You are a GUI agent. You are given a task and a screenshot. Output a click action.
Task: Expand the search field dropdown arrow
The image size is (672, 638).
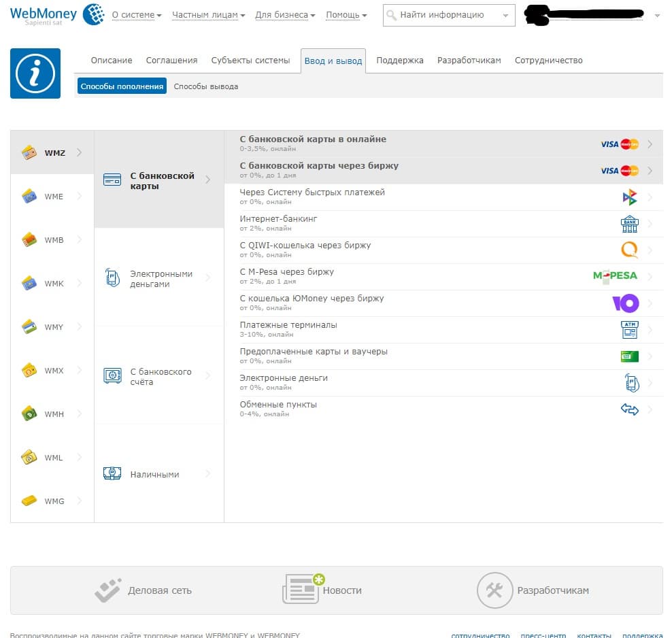click(x=506, y=16)
